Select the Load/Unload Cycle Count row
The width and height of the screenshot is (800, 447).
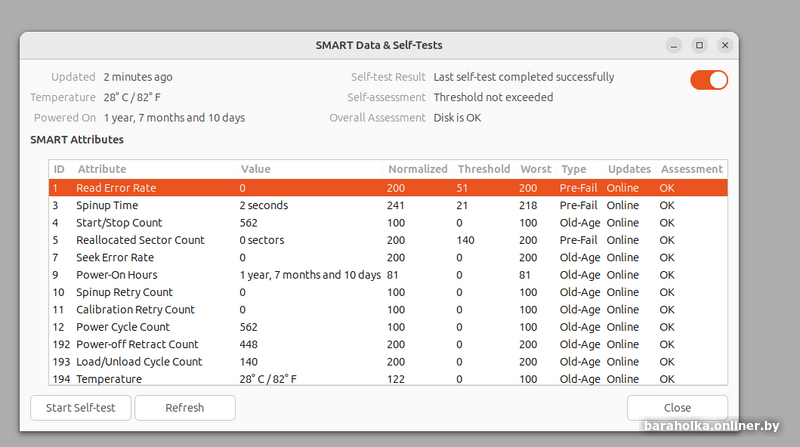pos(139,362)
